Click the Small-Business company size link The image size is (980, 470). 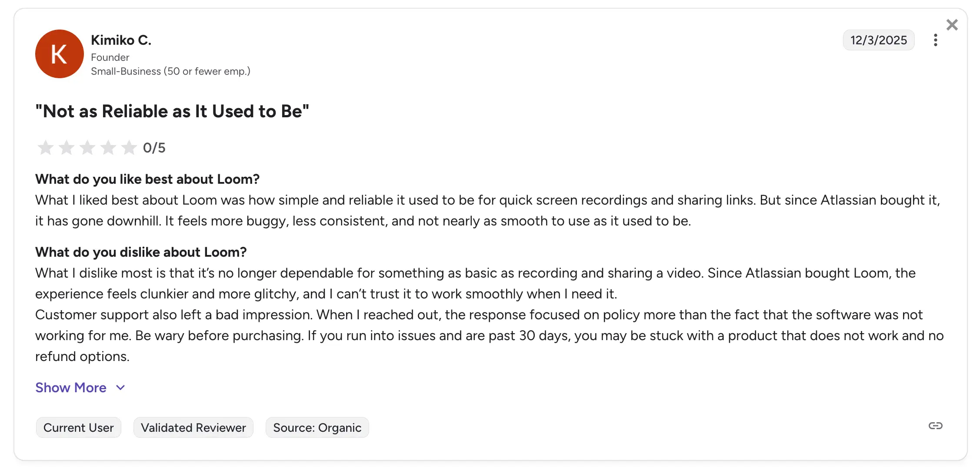tap(170, 71)
